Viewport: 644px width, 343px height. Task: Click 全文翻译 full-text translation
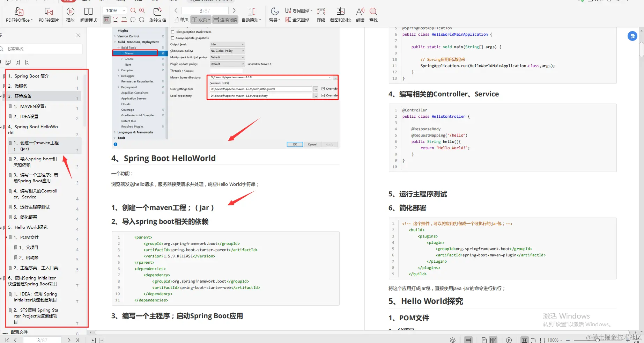(x=297, y=20)
